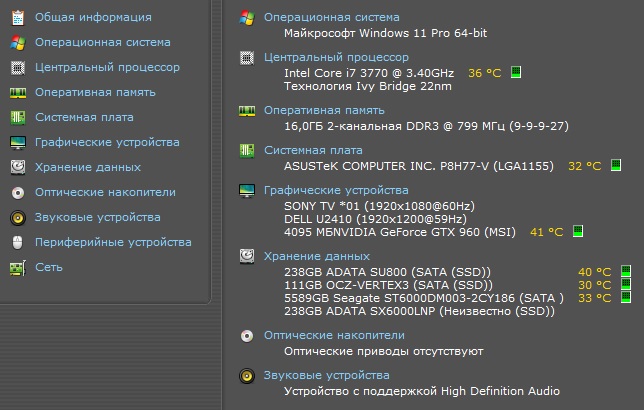Select Оперативная память in sidebar
644x410 pixels.
95,92
